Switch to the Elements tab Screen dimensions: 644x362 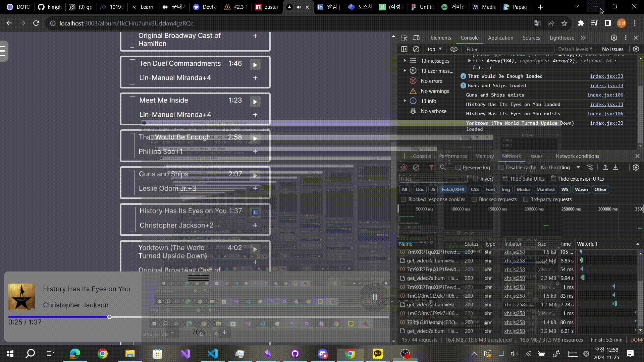[x=441, y=38]
